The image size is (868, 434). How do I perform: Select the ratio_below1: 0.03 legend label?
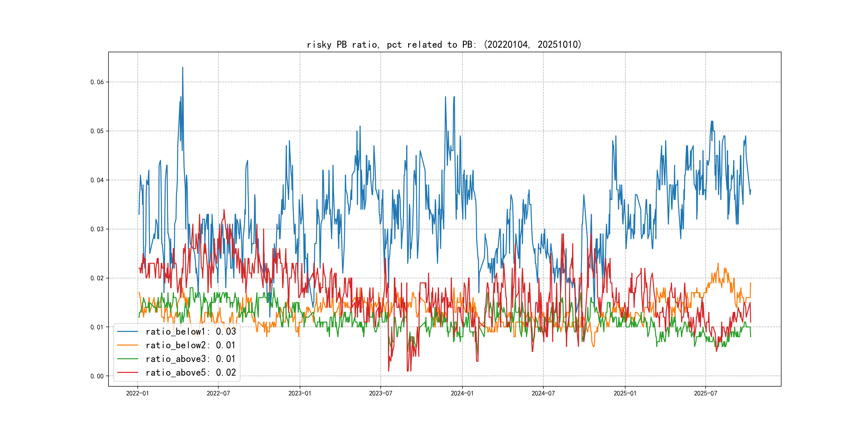(x=191, y=332)
